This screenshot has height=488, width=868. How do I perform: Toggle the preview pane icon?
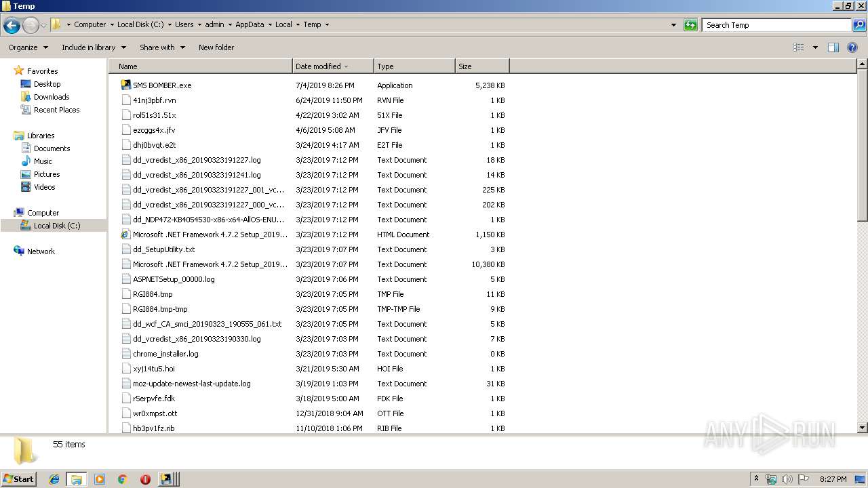tap(833, 47)
